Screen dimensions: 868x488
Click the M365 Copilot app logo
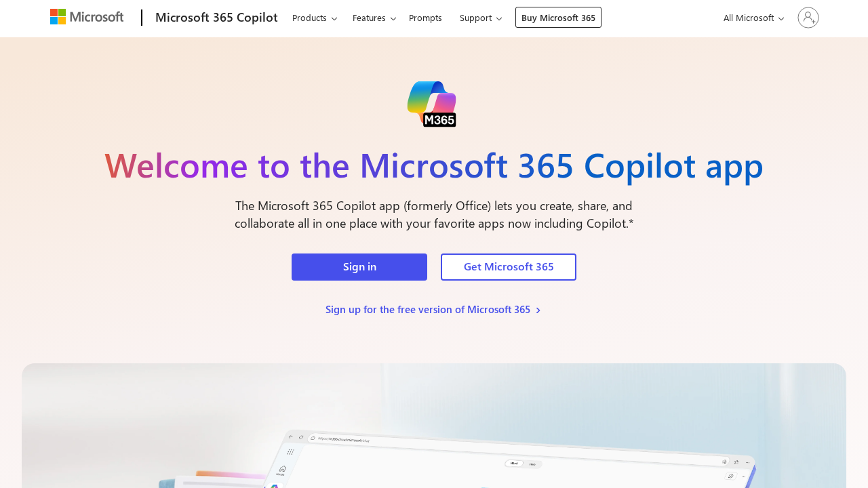point(433,103)
